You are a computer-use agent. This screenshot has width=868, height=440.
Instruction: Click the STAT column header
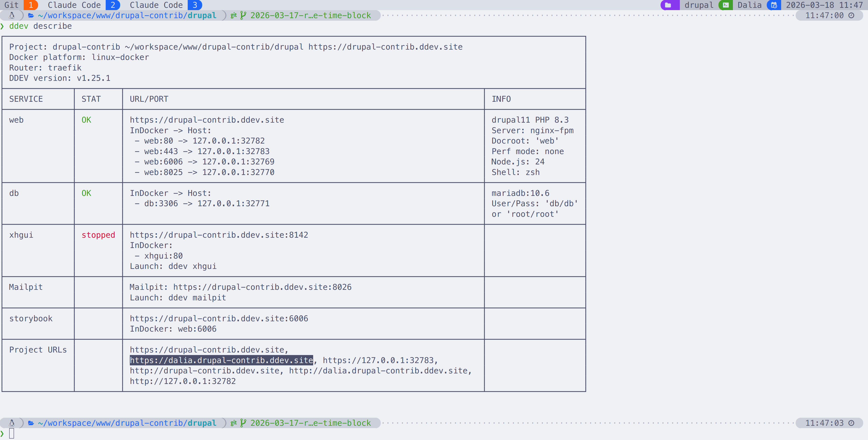click(x=91, y=99)
